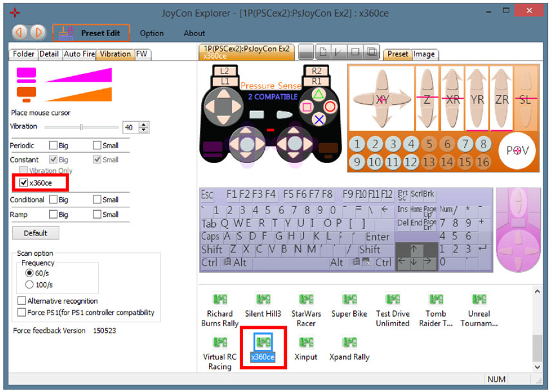
Task: Switch to the Auto Fire tab
Action: (x=79, y=54)
